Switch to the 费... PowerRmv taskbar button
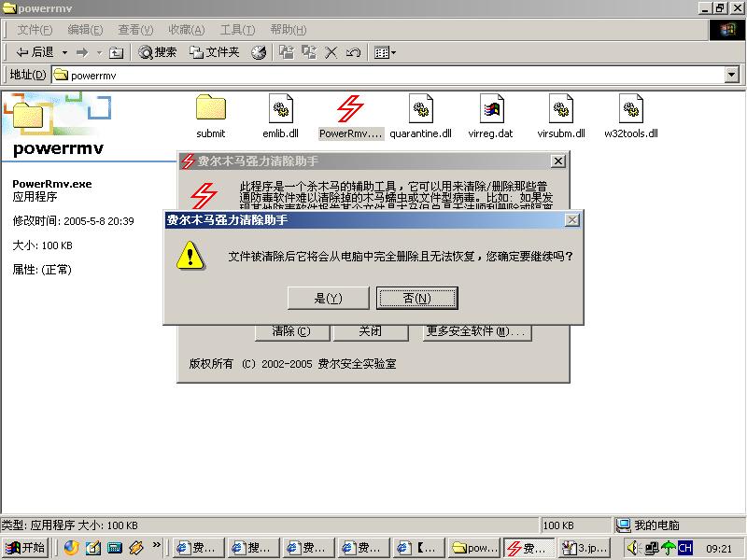 click(529, 548)
